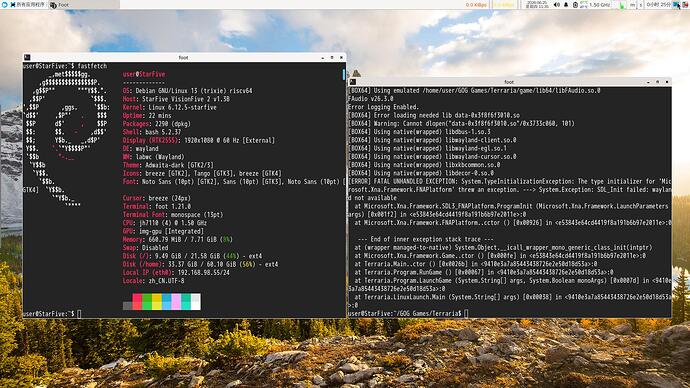Click the green color block in the fastfetch palette
The image size is (690, 388).
[x=147, y=302]
